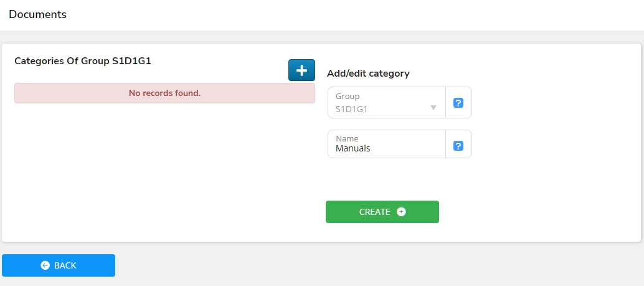
Task: Click Categories Of Group S1D1G1 heading
Action: (83, 61)
